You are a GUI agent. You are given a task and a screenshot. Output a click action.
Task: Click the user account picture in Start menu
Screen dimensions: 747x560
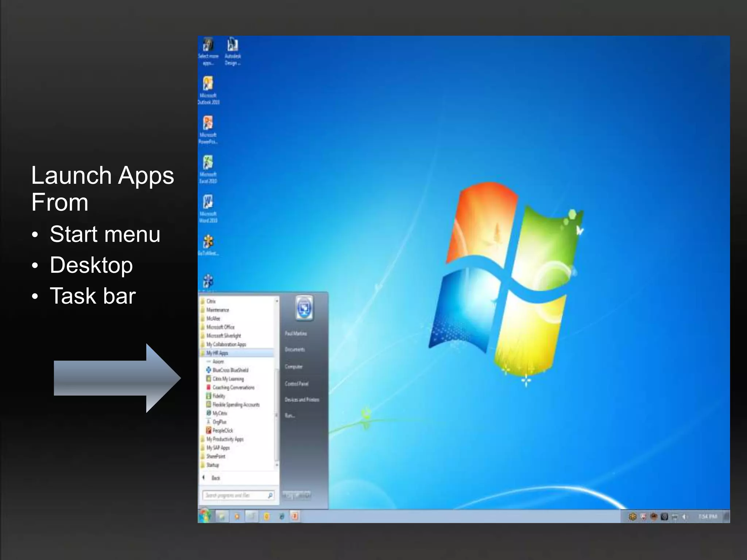point(304,308)
